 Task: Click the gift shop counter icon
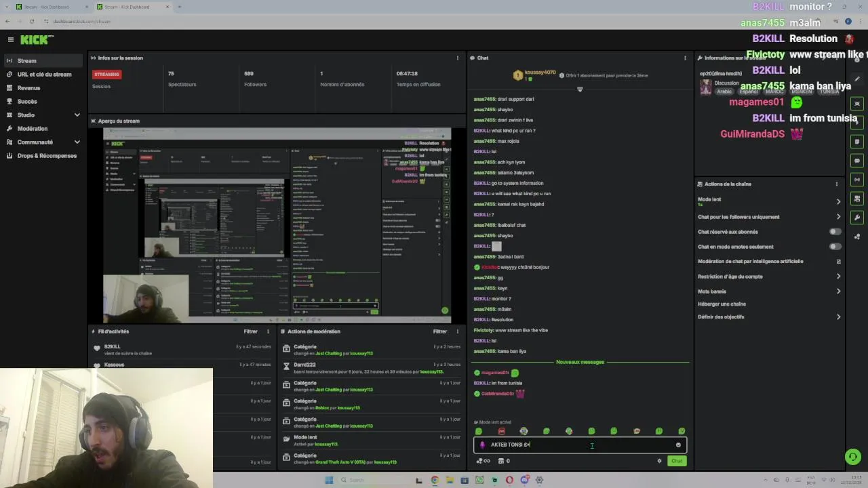(504, 461)
